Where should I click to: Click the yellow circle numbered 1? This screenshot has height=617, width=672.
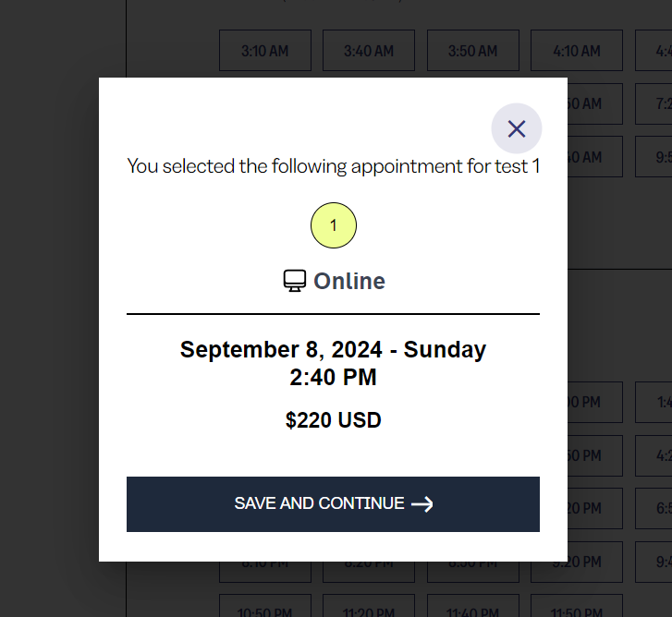[333, 225]
